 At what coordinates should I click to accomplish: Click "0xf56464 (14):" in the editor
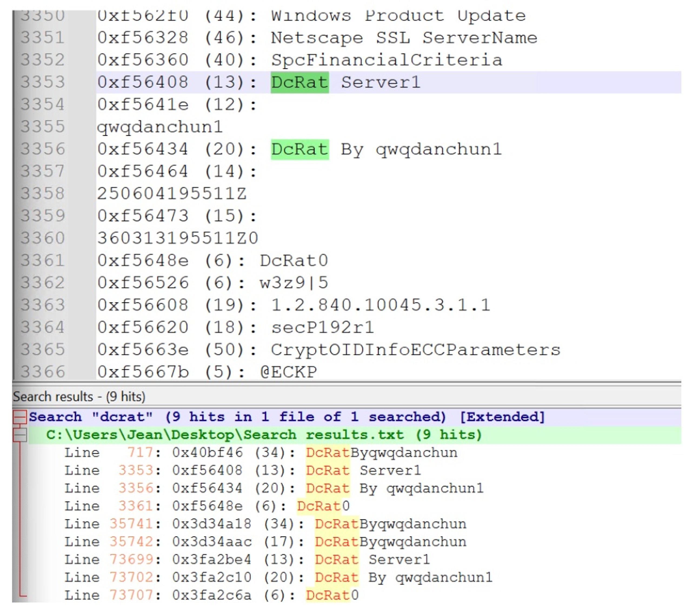tap(177, 171)
